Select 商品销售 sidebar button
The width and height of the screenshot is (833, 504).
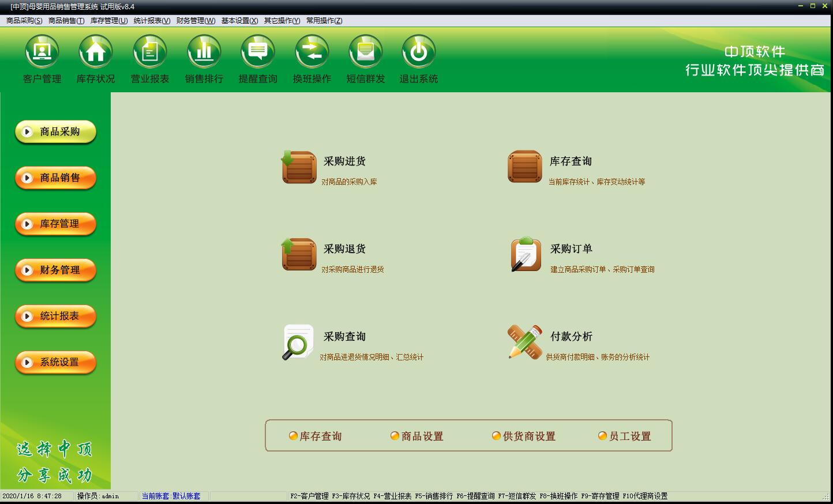(55, 178)
